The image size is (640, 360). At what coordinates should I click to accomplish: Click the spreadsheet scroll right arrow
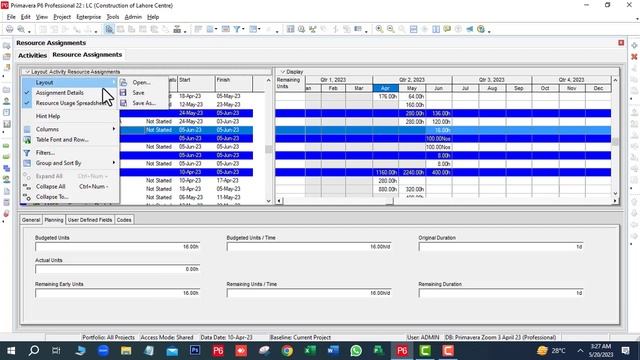click(615, 201)
